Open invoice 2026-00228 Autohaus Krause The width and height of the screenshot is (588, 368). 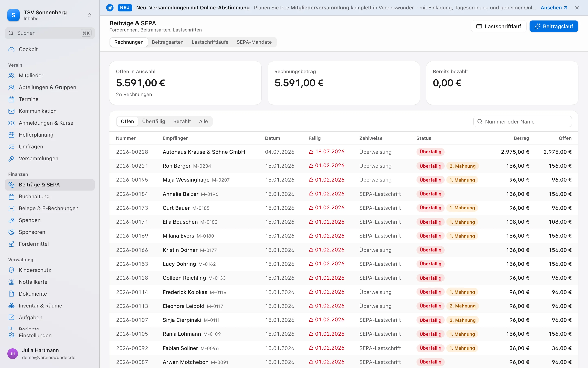[x=344, y=152]
